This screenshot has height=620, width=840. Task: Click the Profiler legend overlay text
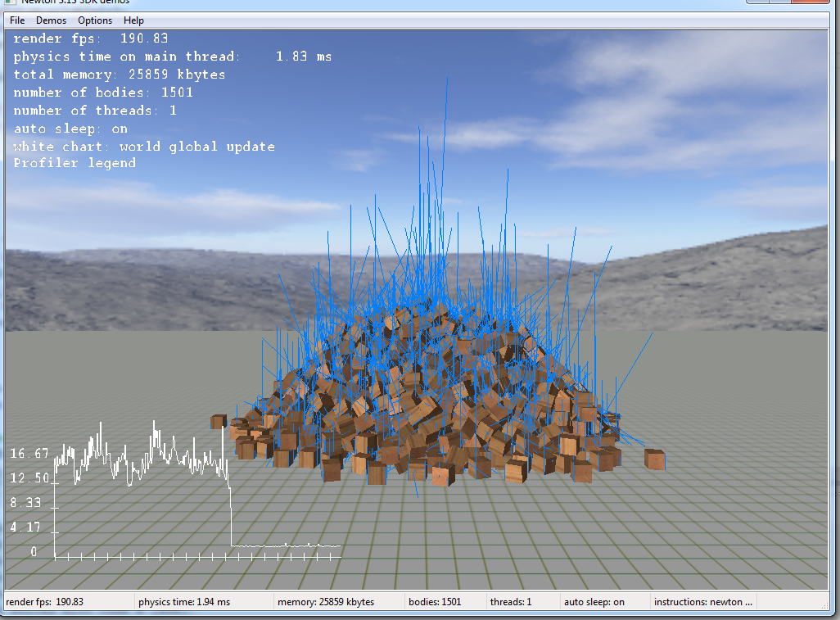point(75,163)
